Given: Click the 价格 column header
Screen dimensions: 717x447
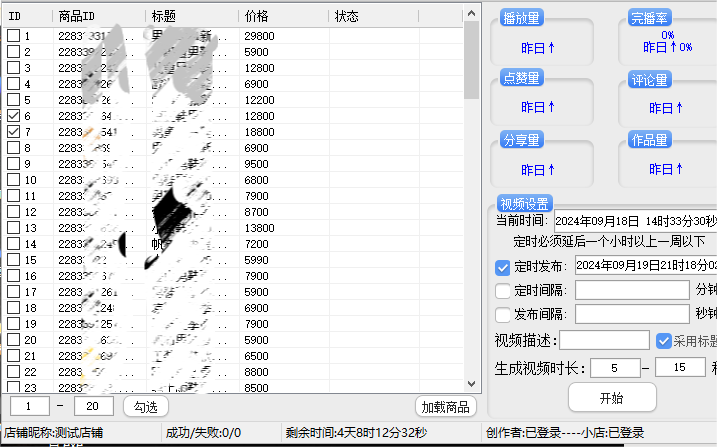Looking at the screenshot, I should point(284,16).
